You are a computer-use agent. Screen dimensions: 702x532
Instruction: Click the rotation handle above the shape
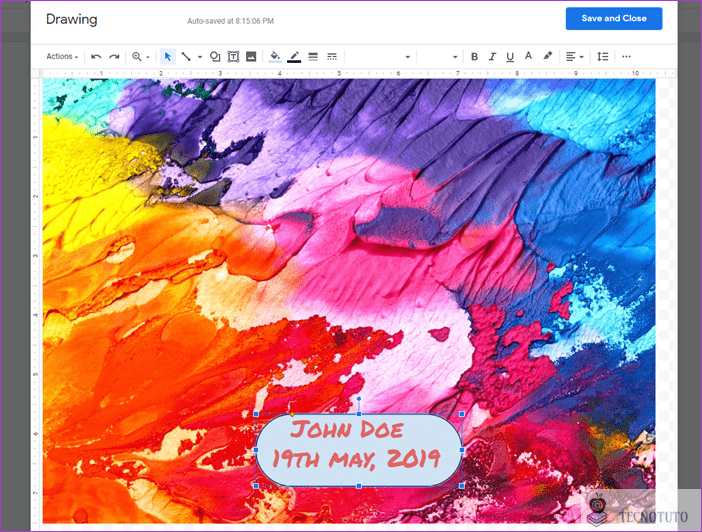coord(359,399)
